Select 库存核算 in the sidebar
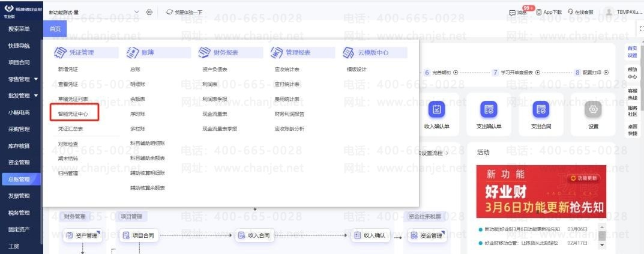Viewport: 644px width, 254px height. tap(19, 146)
